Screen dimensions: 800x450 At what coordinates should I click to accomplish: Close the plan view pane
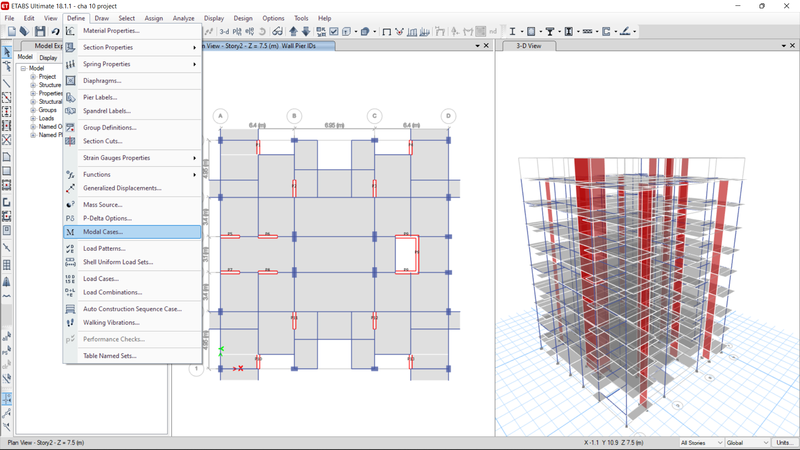pyautogui.click(x=486, y=46)
